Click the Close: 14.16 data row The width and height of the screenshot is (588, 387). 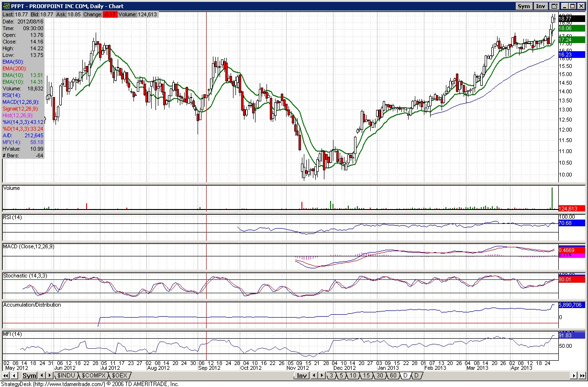tap(23, 42)
